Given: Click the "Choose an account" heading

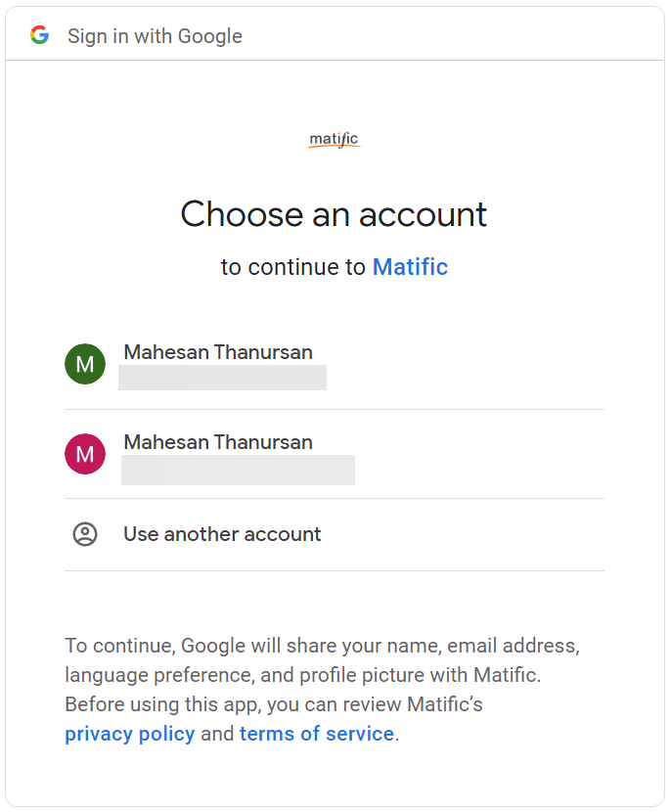Looking at the screenshot, I should pos(334,214).
